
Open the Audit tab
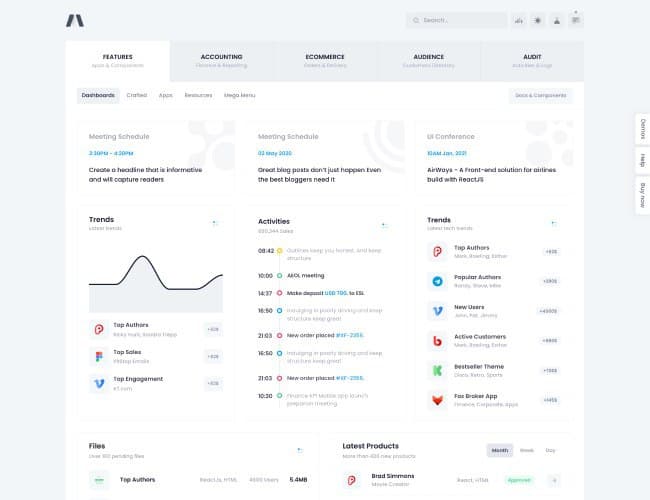click(532, 61)
